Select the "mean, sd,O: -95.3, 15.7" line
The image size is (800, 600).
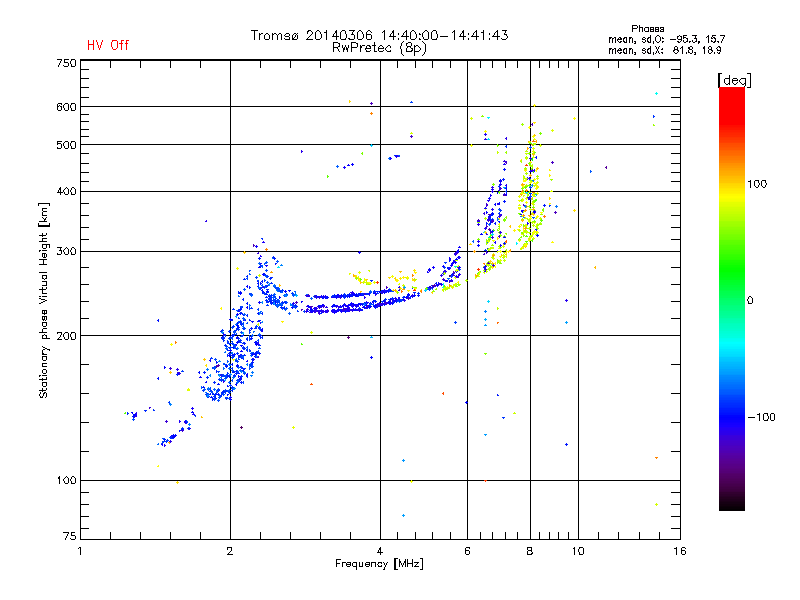click(x=666, y=39)
